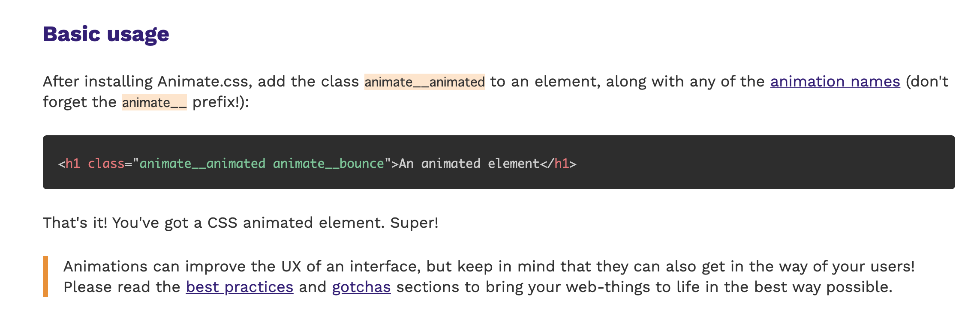This screenshot has width=980, height=316.
Task: Click the highlighted inline code "animate__animated"
Action: click(424, 82)
